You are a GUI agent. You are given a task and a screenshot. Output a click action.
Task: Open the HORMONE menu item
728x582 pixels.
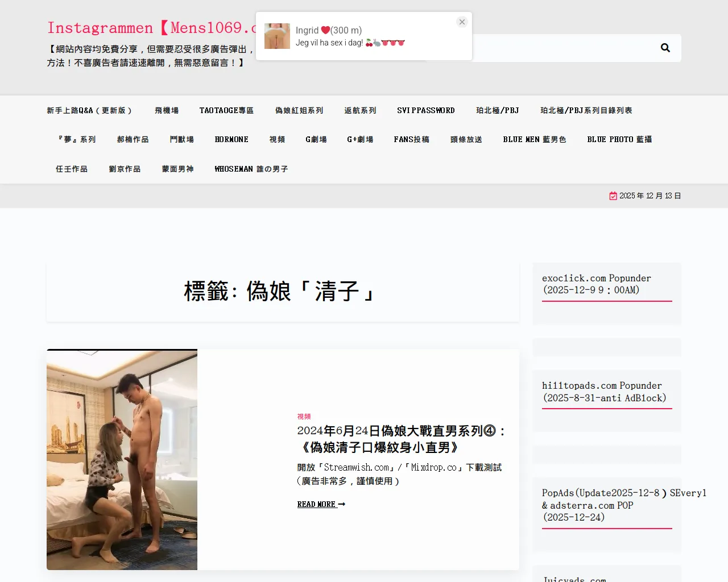231,139
